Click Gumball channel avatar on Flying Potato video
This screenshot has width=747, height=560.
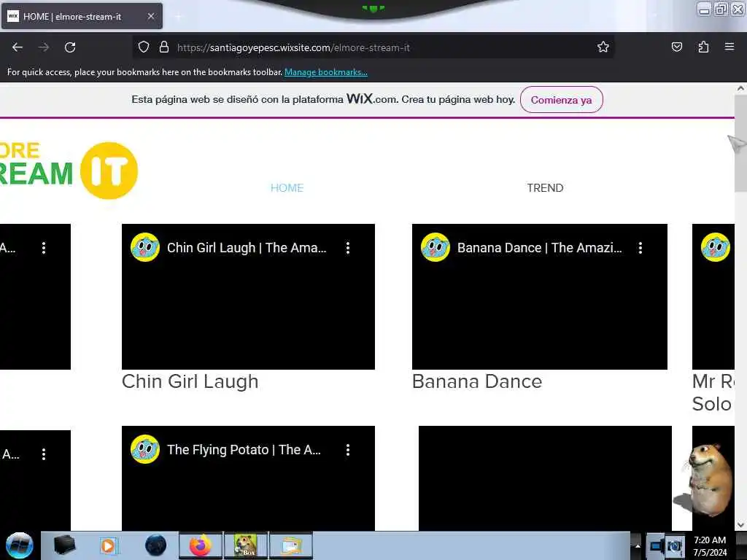145,449
